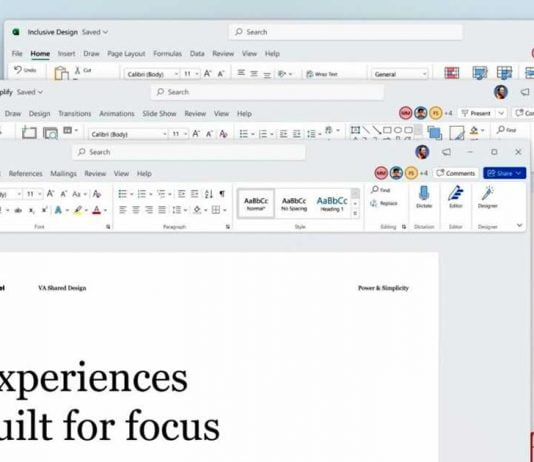534x462 pixels.
Task: Click yellow text highlight color in Word
Action: (x=78, y=210)
